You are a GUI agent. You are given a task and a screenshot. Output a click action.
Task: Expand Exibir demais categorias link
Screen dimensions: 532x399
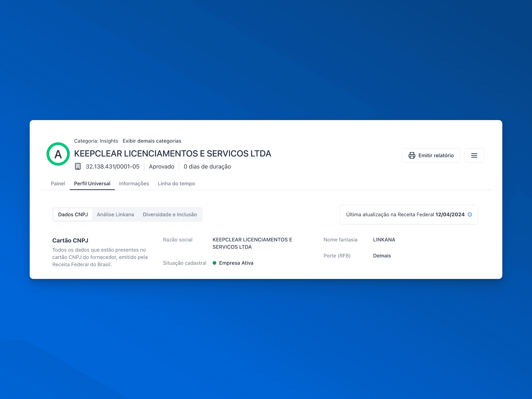point(152,141)
